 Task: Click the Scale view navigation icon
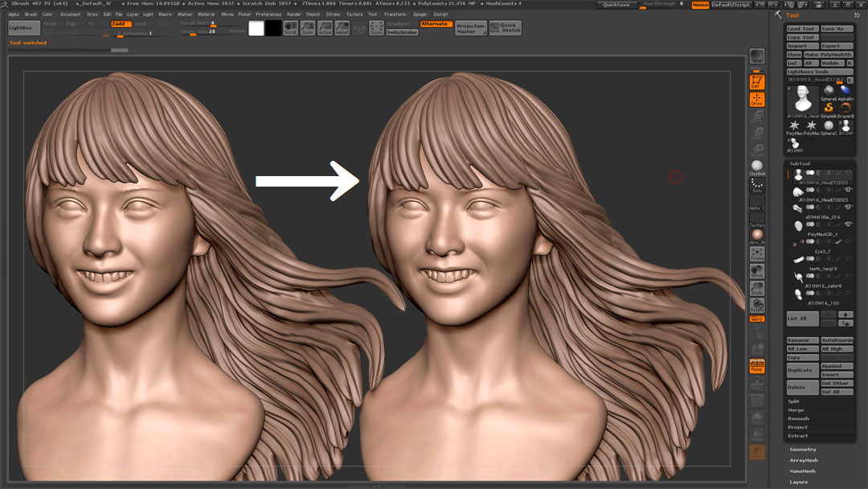tap(757, 288)
